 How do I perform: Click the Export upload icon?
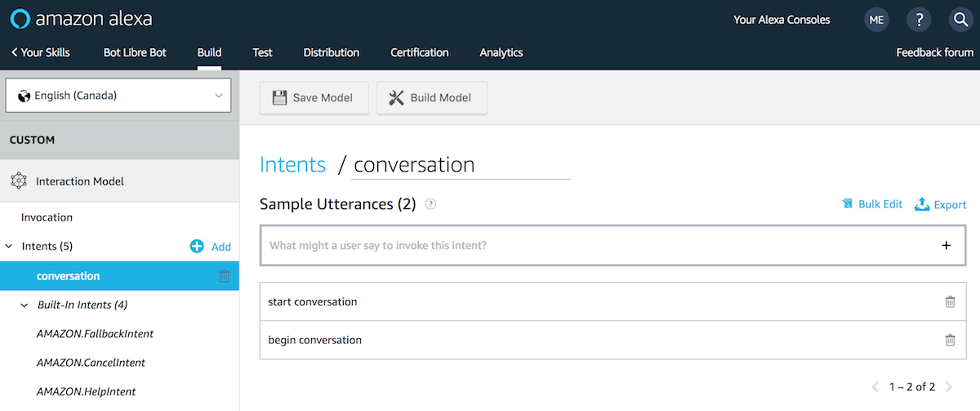[922, 203]
